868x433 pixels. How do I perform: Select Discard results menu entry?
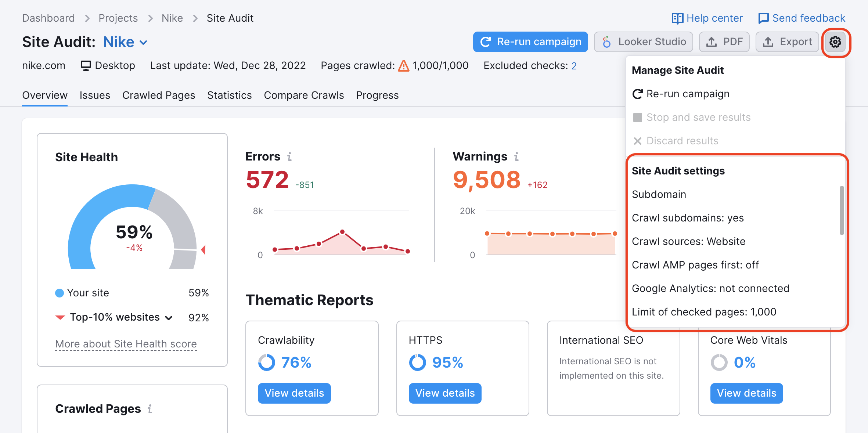tap(735, 141)
